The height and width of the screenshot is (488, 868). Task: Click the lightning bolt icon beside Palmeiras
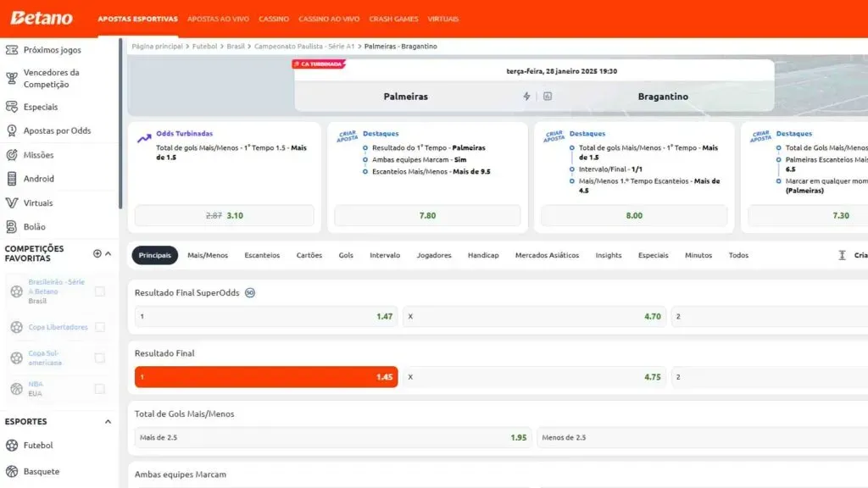tap(526, 97)
